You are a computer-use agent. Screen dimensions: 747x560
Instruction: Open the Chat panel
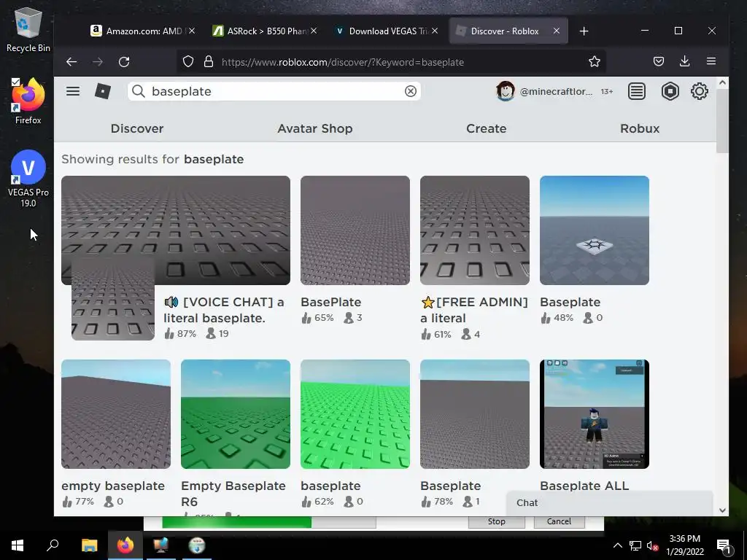(x=609, y=503)
